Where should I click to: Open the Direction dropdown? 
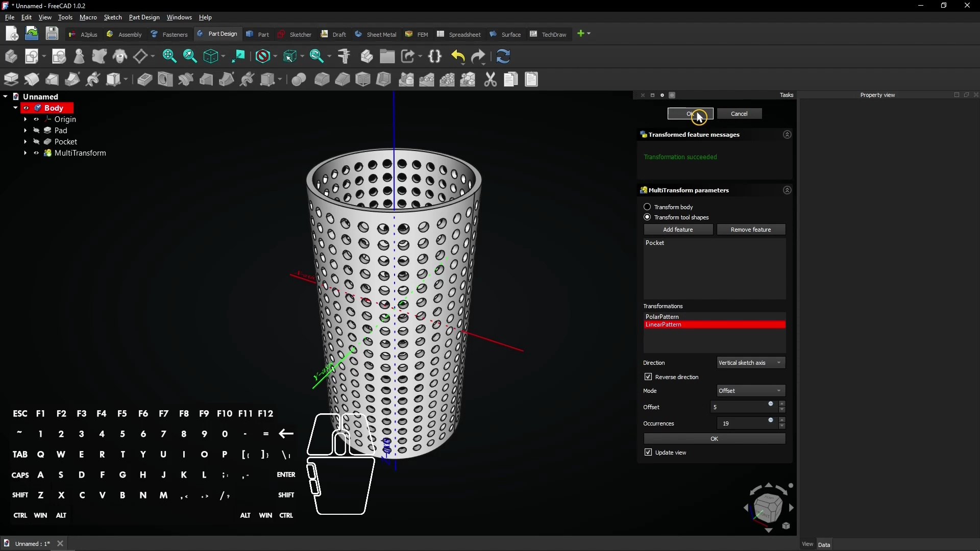coord(750,363)
